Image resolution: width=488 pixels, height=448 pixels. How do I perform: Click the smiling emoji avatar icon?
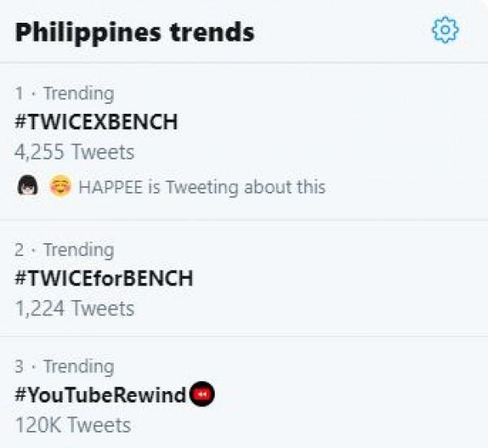pos(59,186)
